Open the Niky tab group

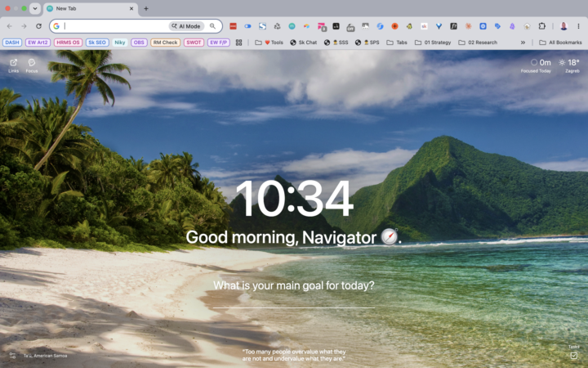[119, 43]
